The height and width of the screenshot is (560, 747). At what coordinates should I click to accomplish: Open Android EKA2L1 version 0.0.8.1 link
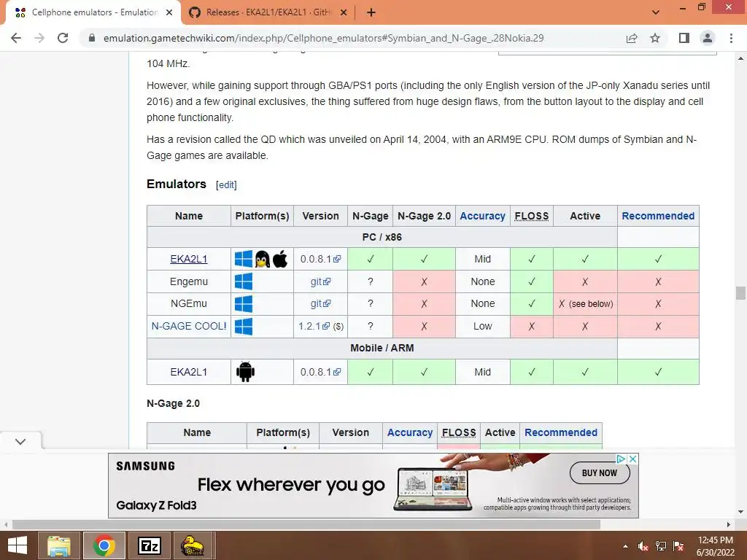[321, 372]
